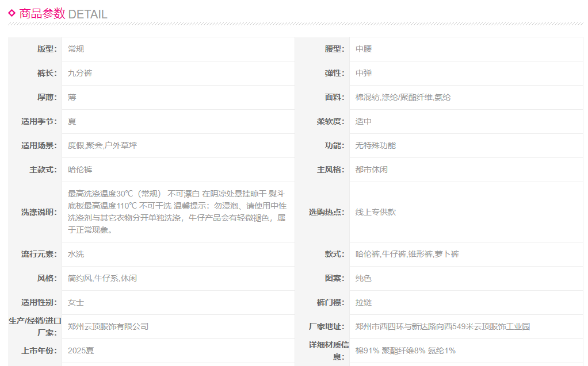
Task: Click the 度假,聚会,户外草坪 scene value
Action: coord(102,145)
